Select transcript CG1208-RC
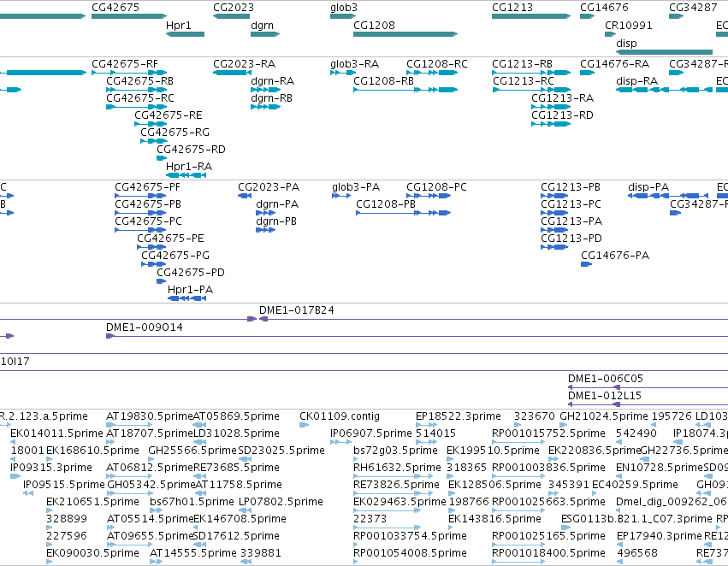 click(x=437, y=64)
